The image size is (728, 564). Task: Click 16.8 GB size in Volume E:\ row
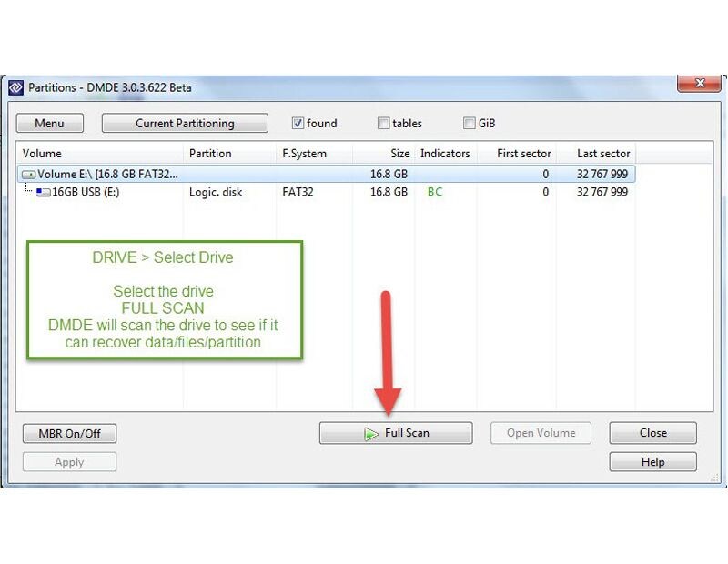pyautogui.click(x=389, y=174)
